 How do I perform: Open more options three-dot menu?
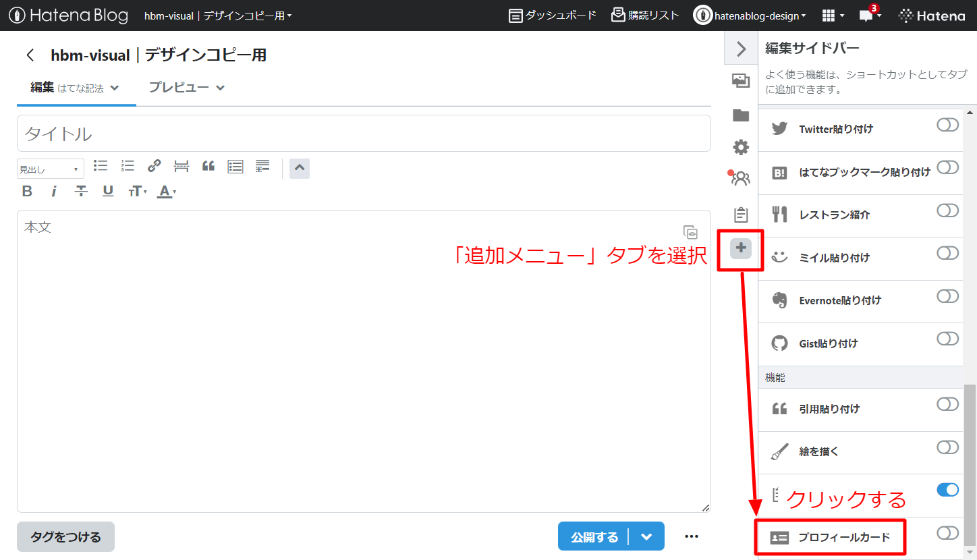click(692, 536)
